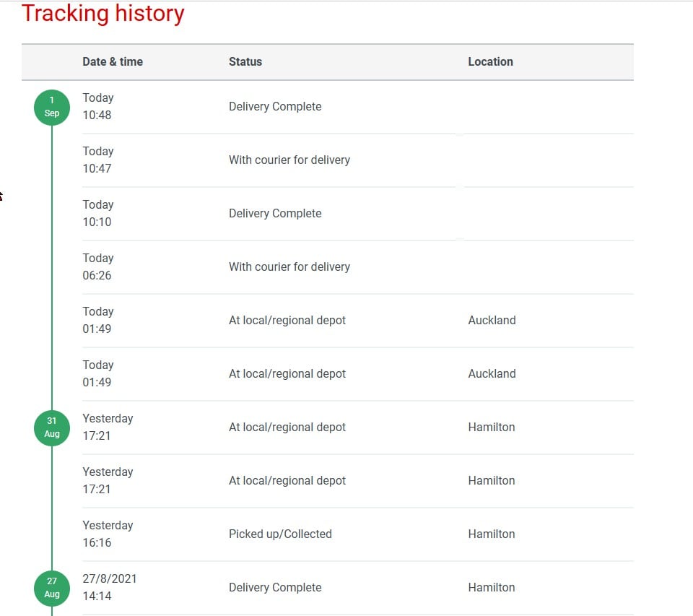Select the Delivery Complete status at 10:10
693x616 pixels.
tap(275, 214)
